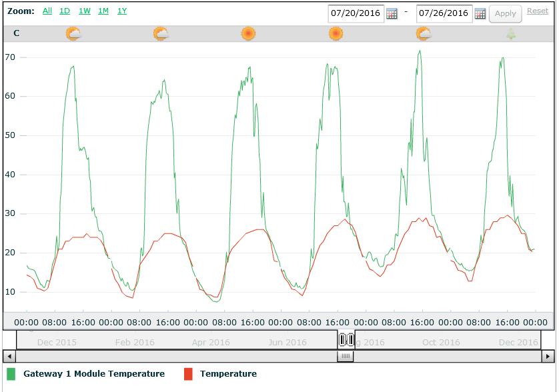This screenshot has width=559, height=392.
Task: Click the faded weather icon for last day
Action: [x=511, y=34]
